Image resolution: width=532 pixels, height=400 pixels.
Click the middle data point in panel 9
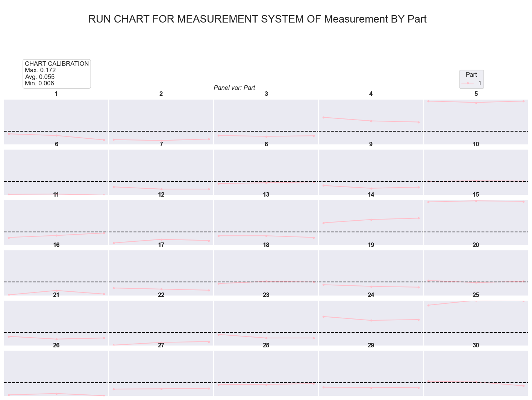pos(371,188)
